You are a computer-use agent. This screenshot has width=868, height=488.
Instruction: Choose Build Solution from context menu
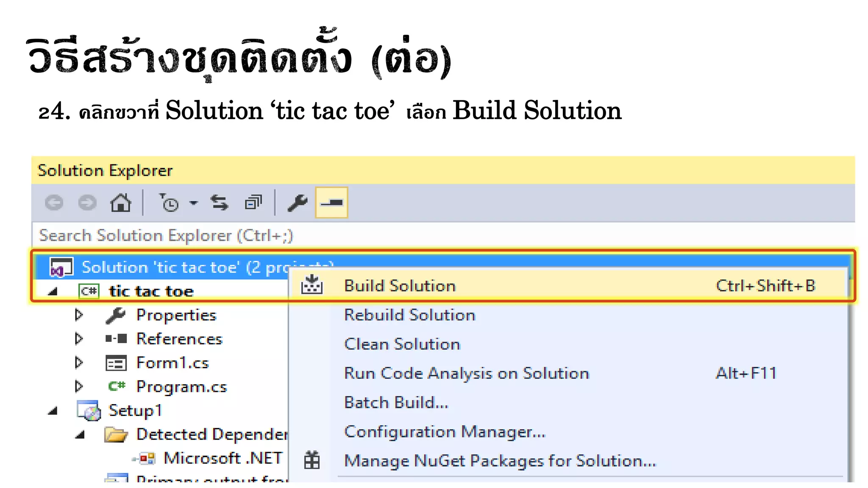tap(568, 286)
